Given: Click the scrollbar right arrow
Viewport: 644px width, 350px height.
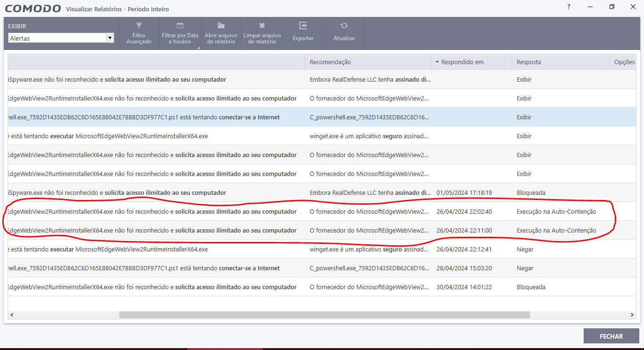Looking at the screenshot, I should [x=633, y=315].
